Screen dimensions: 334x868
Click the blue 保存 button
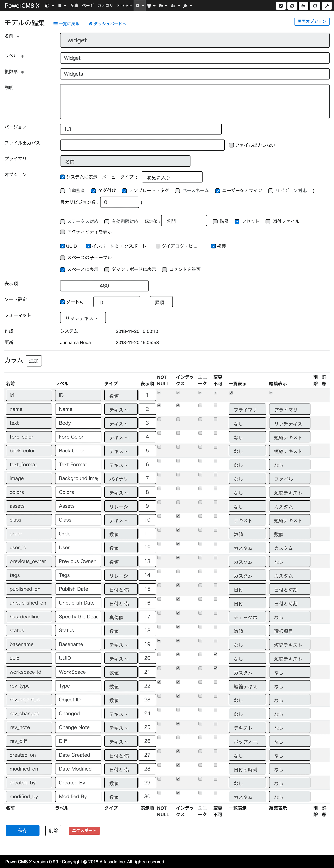tap(23, 830)
